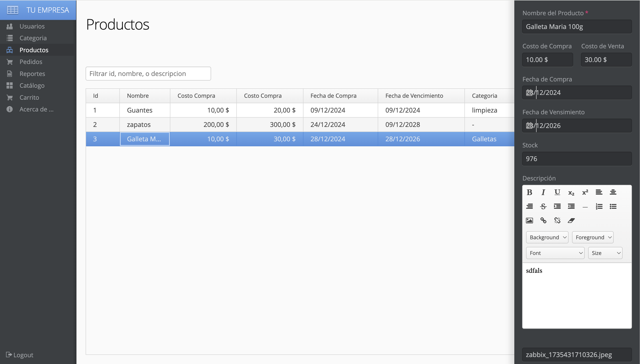Click the TU EMPRESA grid logo icon
640x364 pixels.
(12, 10)
